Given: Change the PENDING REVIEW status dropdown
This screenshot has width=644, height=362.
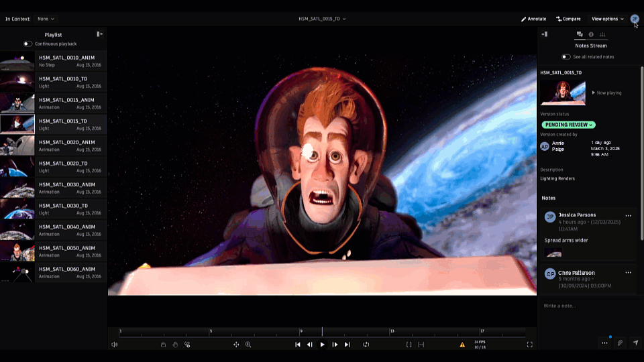Looking at the screenshot, I should pyautogui.click(x=568, y=125).
